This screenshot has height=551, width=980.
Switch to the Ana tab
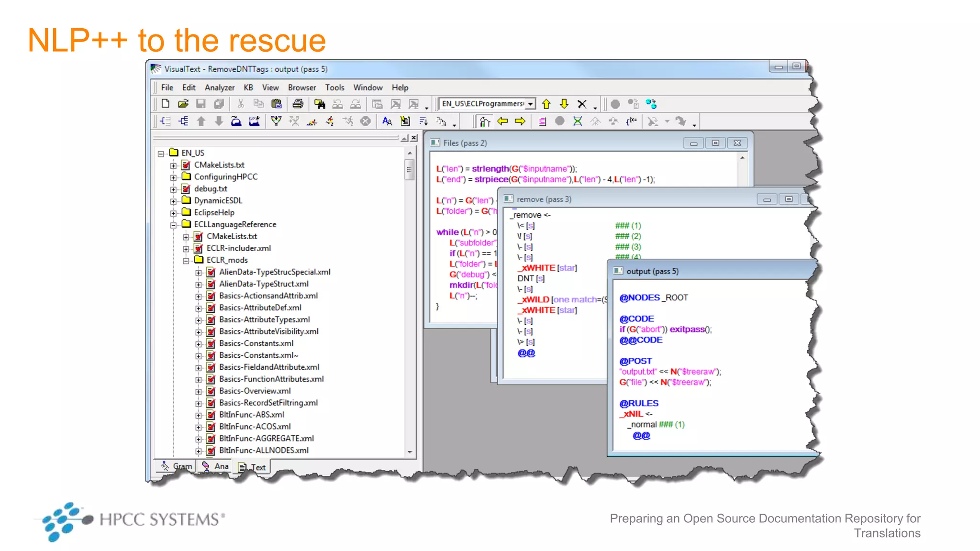215,466
